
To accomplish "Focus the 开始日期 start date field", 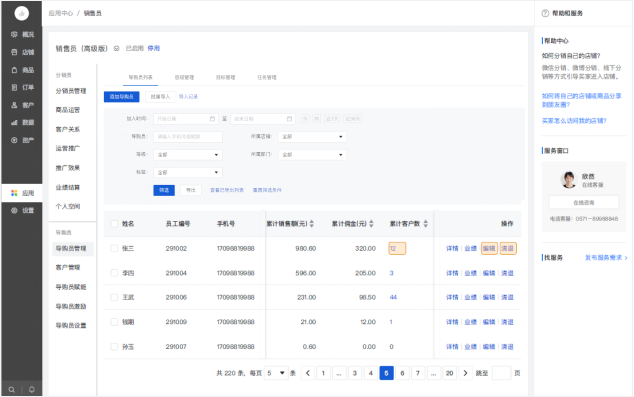I will coord(186,119).
